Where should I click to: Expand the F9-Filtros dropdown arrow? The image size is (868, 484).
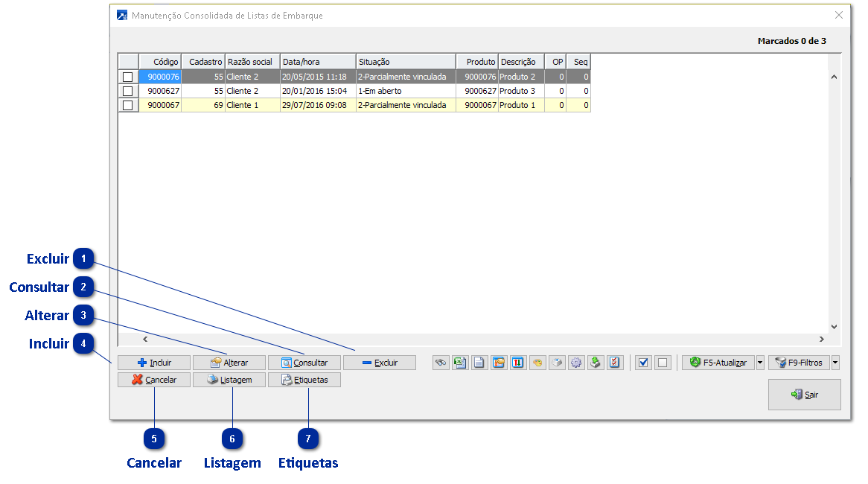pyautogui.click(x=835, y=363)
